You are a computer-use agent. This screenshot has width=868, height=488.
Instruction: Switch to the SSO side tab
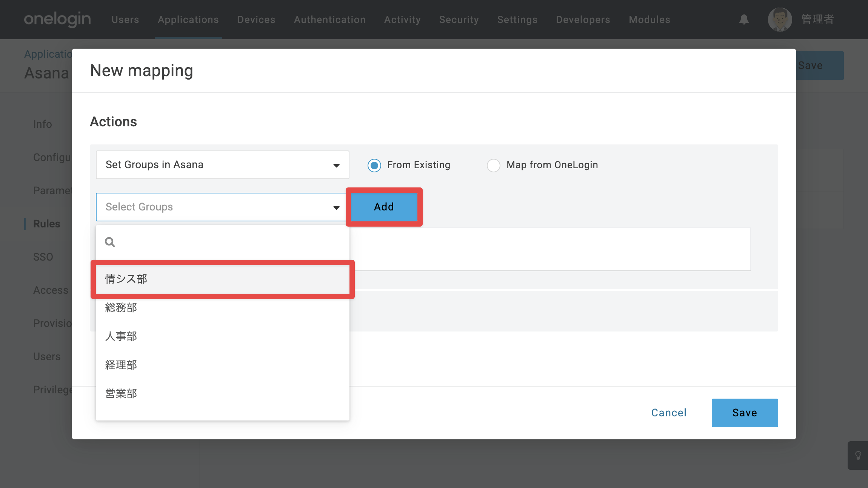43,257
